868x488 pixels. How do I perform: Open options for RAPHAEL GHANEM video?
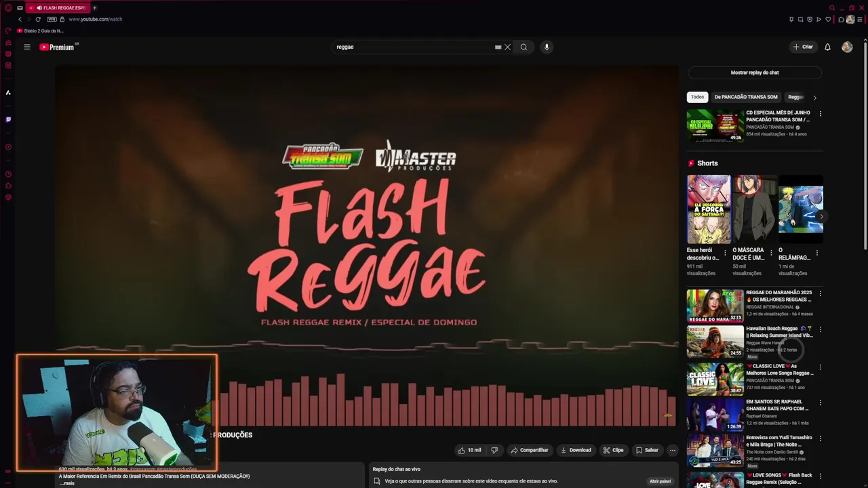(x=821, y=403)
